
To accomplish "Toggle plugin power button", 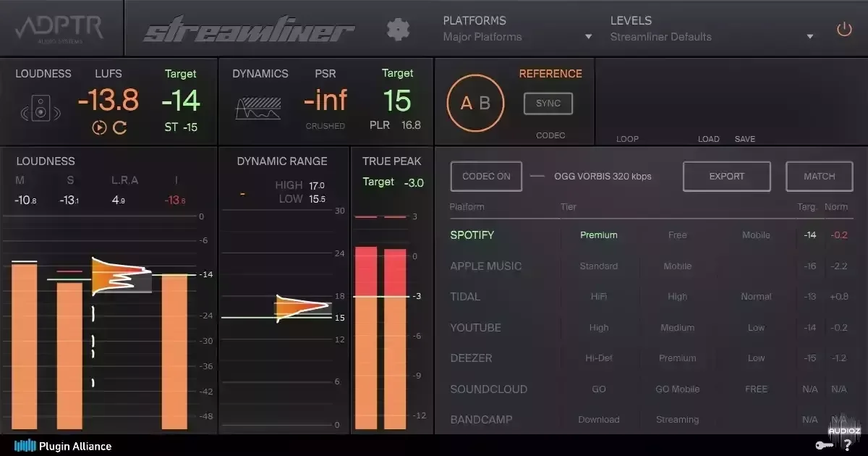I will tap(844, 30).
